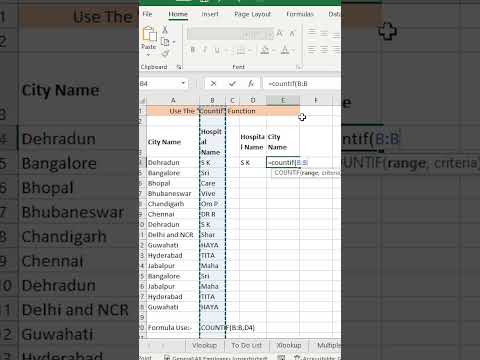Click the Font Color icon
The image size is (480, 360).
pyautogui.click(x=285, y=50)
